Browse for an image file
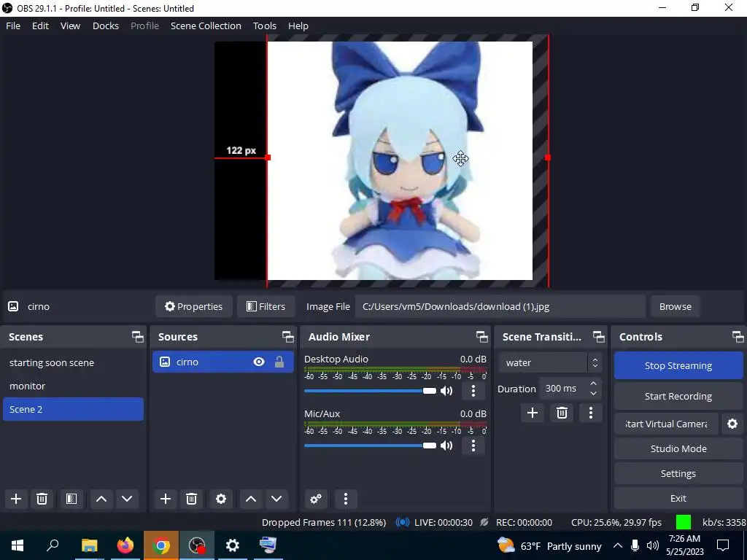747x560 pixels. (x=675, y=307)
